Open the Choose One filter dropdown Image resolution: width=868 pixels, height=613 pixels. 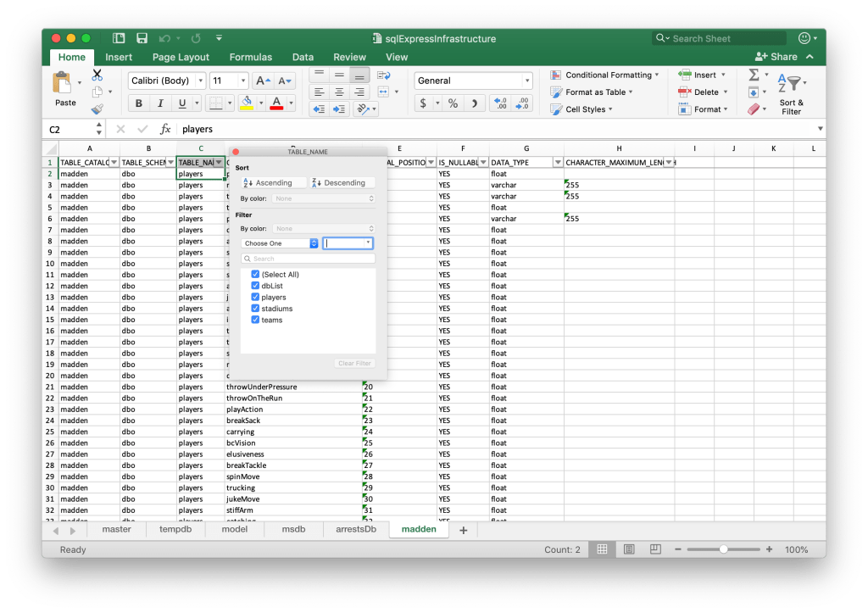pyautogui.click(x=280, y=243)
